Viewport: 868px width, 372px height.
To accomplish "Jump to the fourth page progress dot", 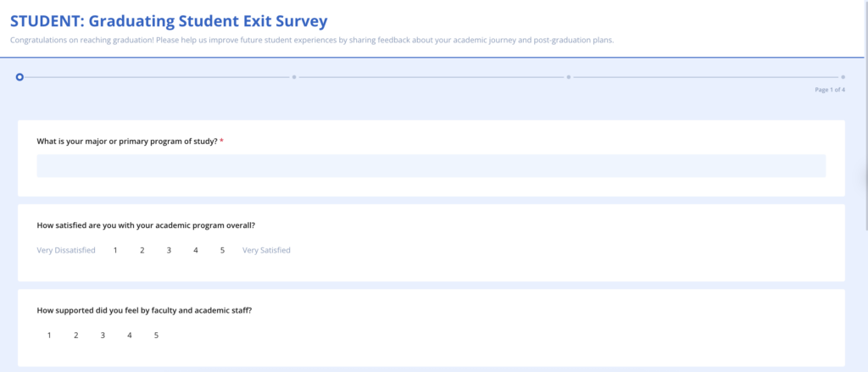I will (843, 77).
